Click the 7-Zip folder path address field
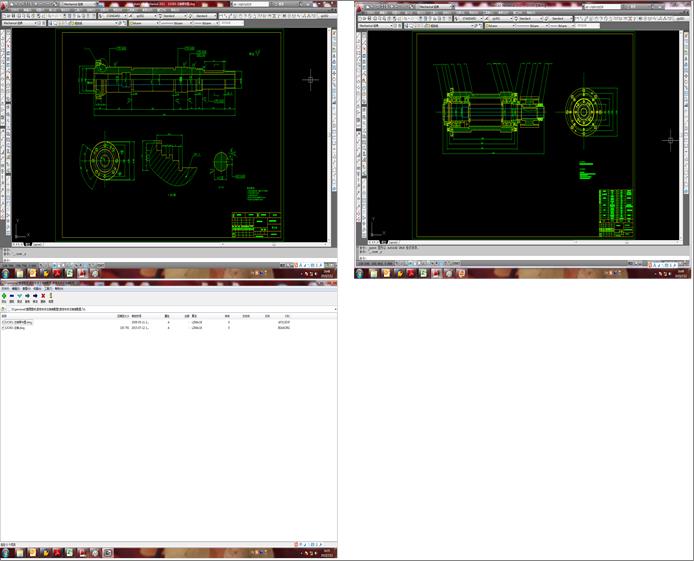 tap(170, 309)
